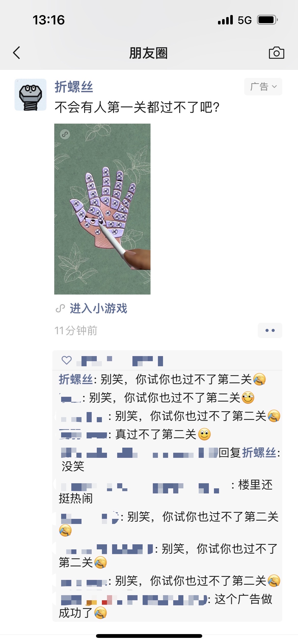This screenshot has width=298, height=644.
Task: Tap the two-dot comment menu button
Action: click(x=270, y=330)
